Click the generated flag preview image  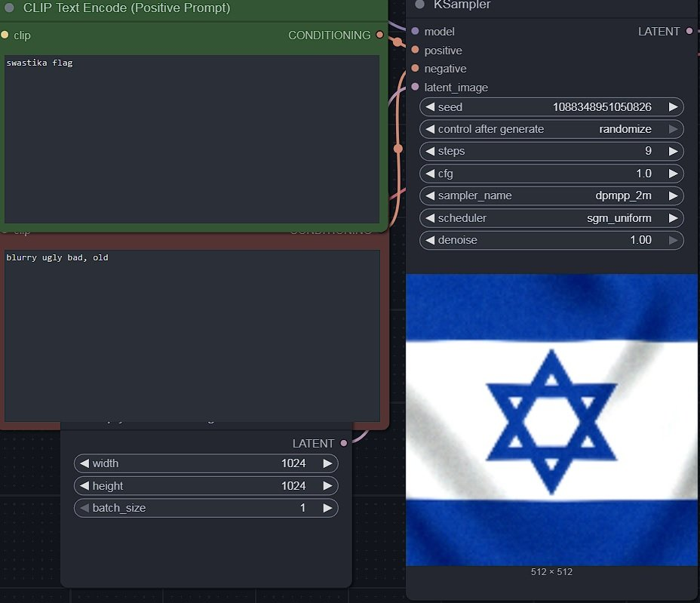tap(551, 420)
